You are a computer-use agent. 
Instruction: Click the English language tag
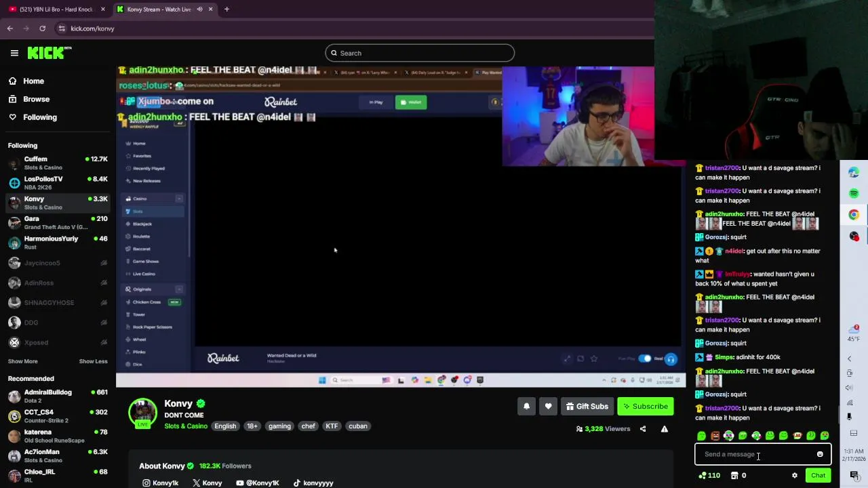(225, 426)
